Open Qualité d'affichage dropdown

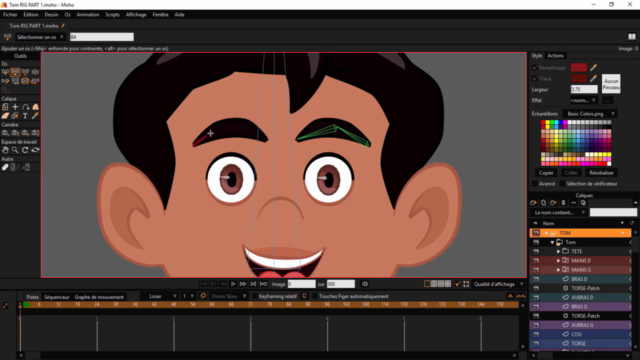click(498, 284)
